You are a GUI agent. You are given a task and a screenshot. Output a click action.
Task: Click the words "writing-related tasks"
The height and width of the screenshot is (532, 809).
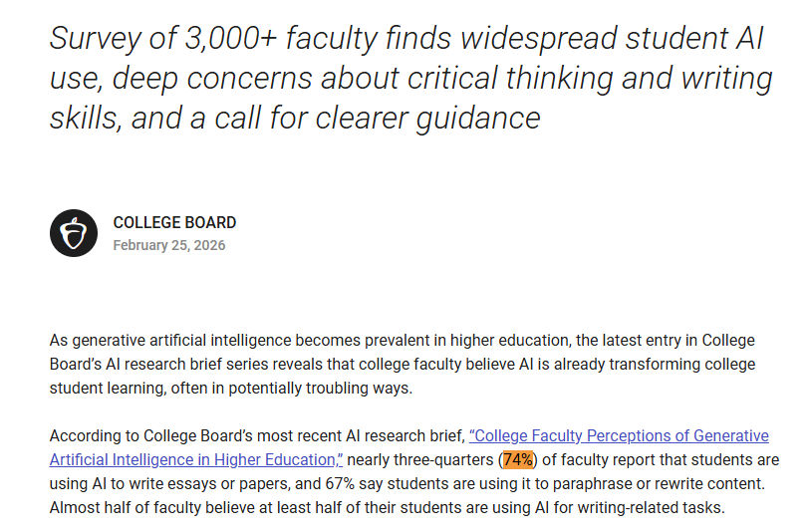652,508
